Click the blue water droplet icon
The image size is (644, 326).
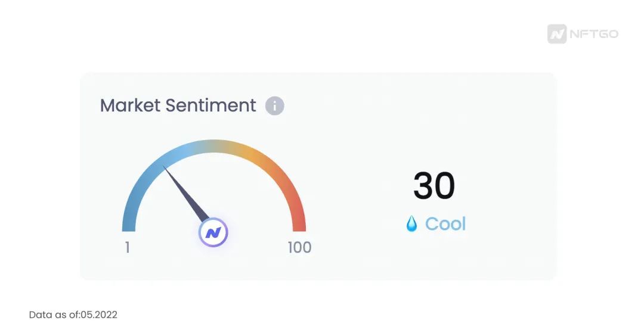coord(411,224)
